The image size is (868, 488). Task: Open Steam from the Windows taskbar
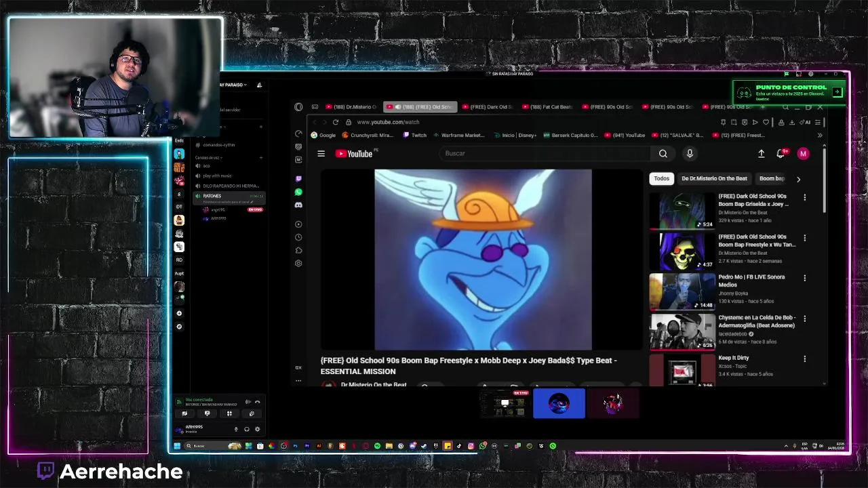coord(424,446)
